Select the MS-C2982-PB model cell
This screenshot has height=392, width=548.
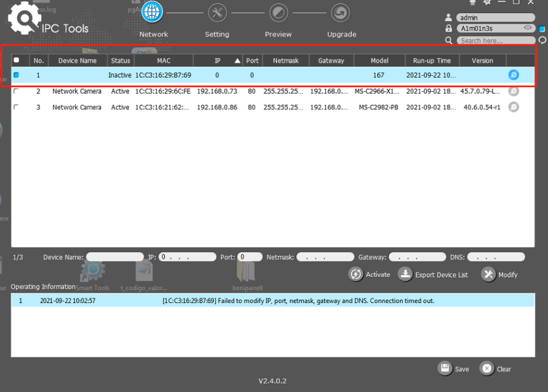coord(378,107)
